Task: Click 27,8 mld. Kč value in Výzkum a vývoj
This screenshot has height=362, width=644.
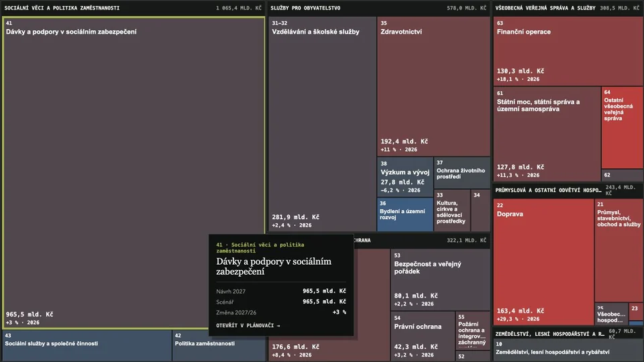Action: coord(402,182)
